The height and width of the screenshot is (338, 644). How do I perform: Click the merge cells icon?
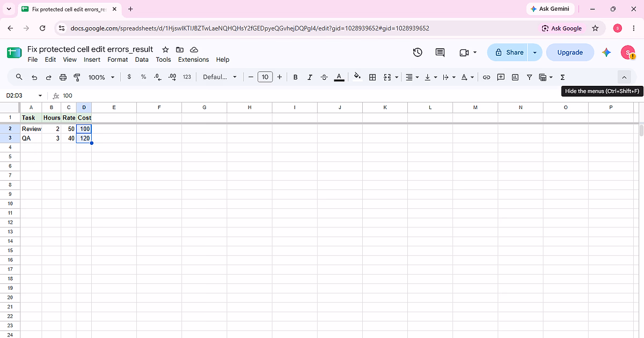(x=387, y=77)
